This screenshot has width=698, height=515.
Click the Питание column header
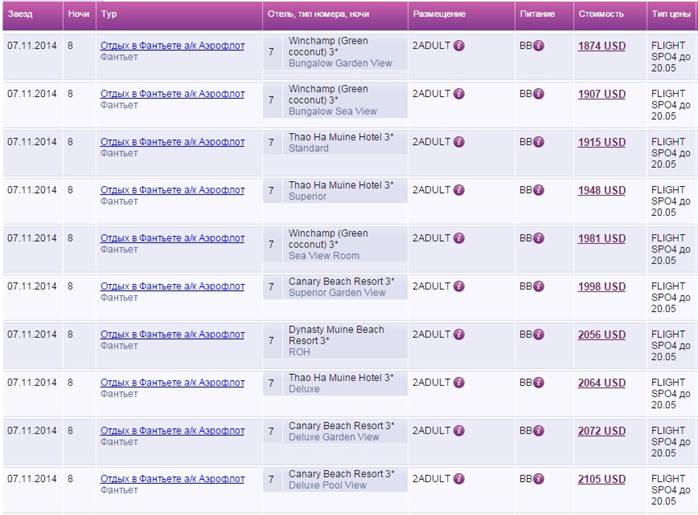point(537,14)
